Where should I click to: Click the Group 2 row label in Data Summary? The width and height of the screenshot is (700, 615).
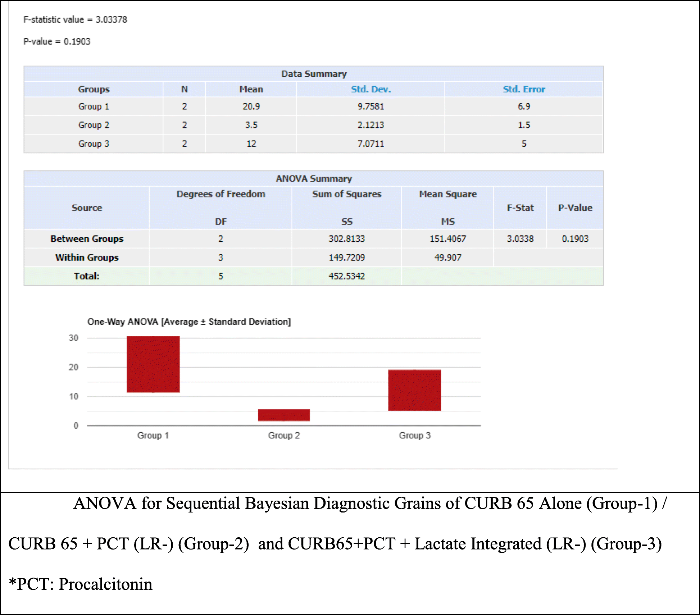94,125
